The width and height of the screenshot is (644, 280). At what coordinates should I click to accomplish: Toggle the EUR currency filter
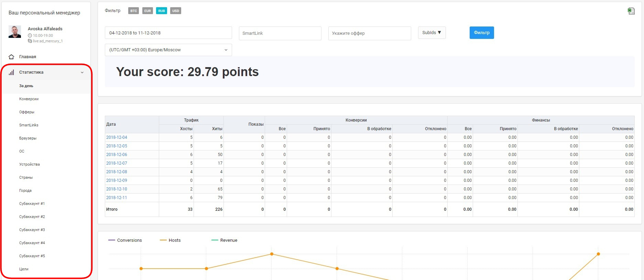click(x=148, y=11)
